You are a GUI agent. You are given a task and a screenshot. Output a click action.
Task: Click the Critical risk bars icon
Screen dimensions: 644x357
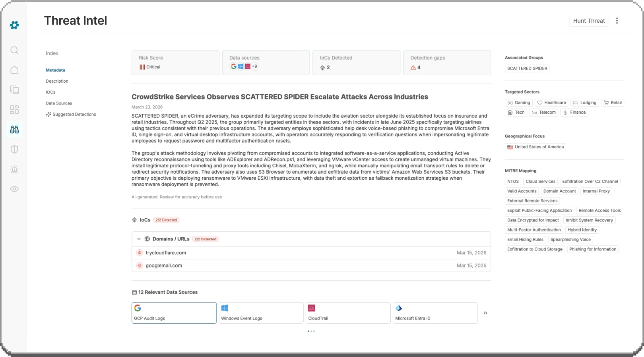pos(142,67)
